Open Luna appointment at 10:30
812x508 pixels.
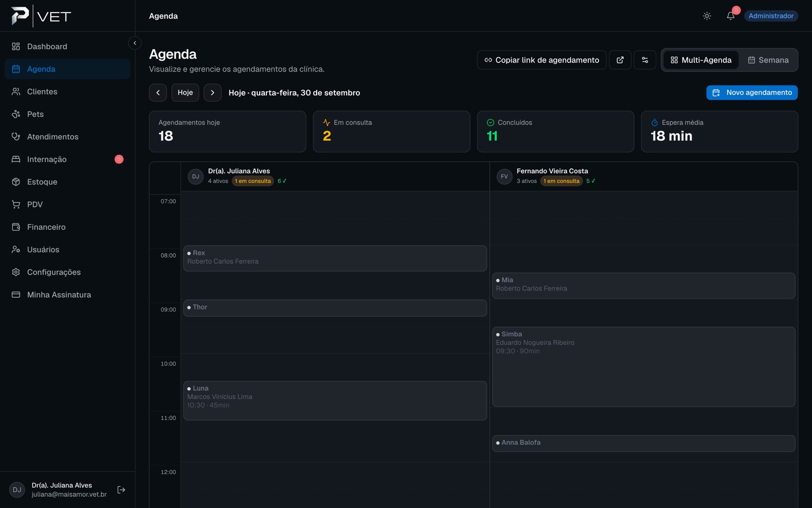pos(335,400)
